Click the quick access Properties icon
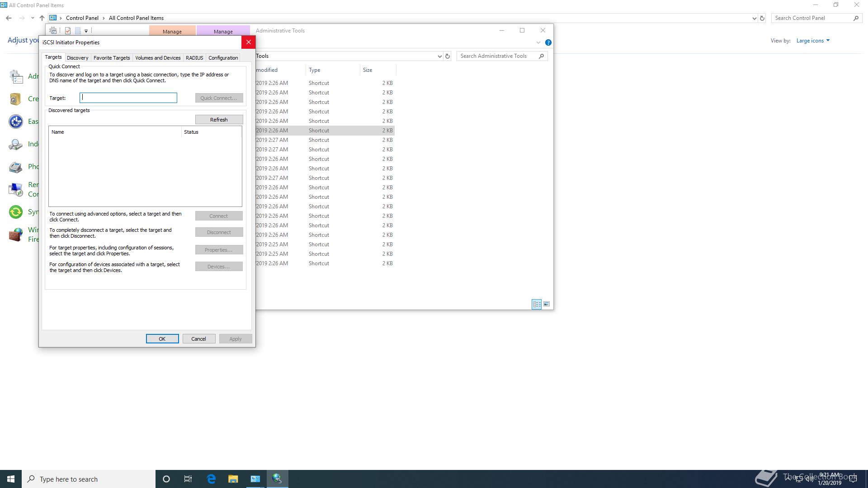The image size is (868, 488). (x=68, y=31)
